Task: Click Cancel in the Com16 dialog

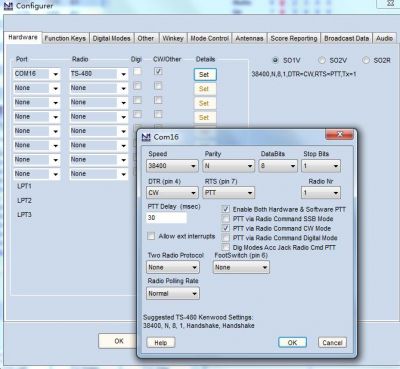Action: [x=332, y=343]
